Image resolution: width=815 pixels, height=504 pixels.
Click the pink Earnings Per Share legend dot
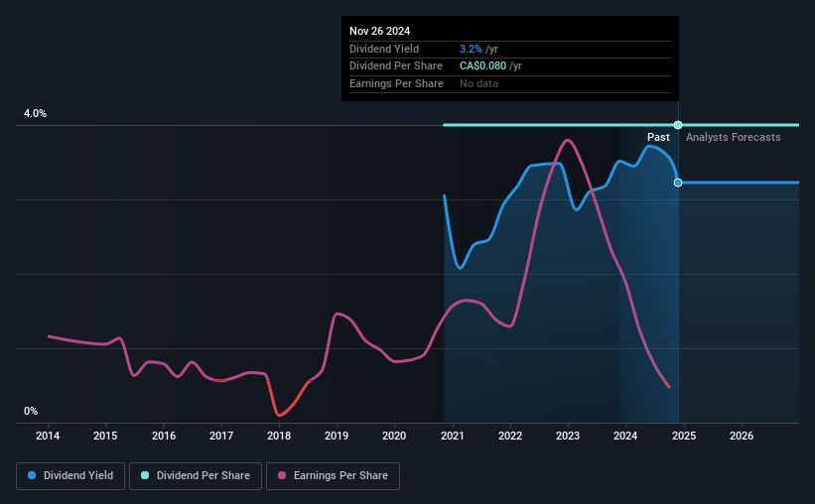pos(283,476)
